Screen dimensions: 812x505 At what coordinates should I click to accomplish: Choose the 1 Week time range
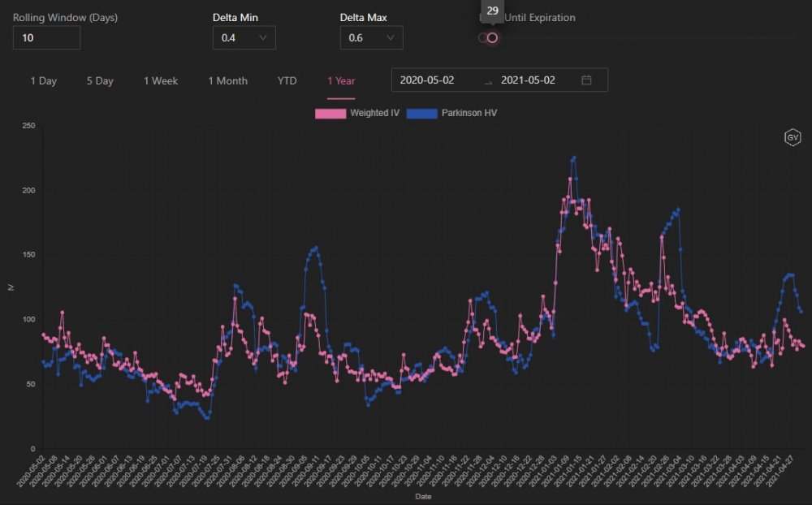pyautogui.click(x=161, y=81)
